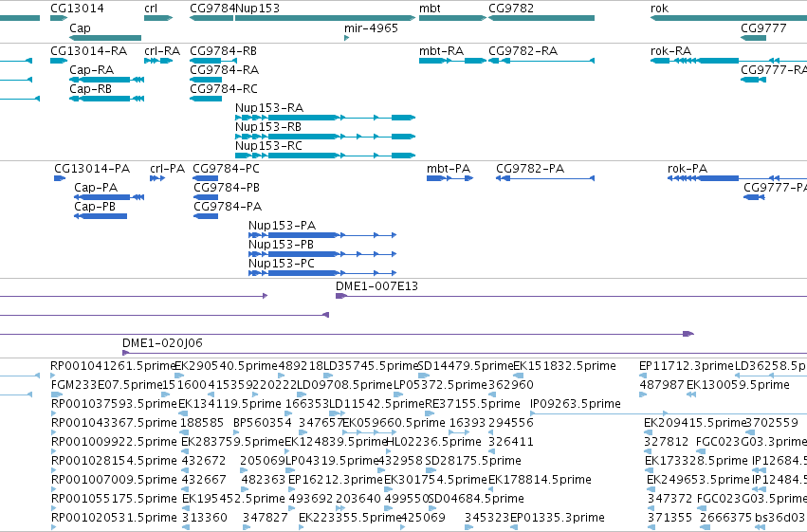The width and height of the screenshot is (807, 532).
Task: Click transcript Cap-RB
Action: pyautogui.click(x=91, y=89)
